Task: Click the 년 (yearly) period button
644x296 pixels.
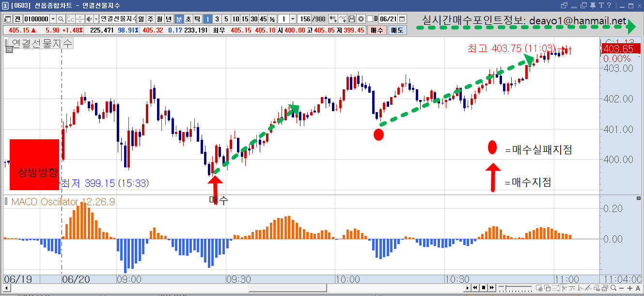Action: coord(169,19)
